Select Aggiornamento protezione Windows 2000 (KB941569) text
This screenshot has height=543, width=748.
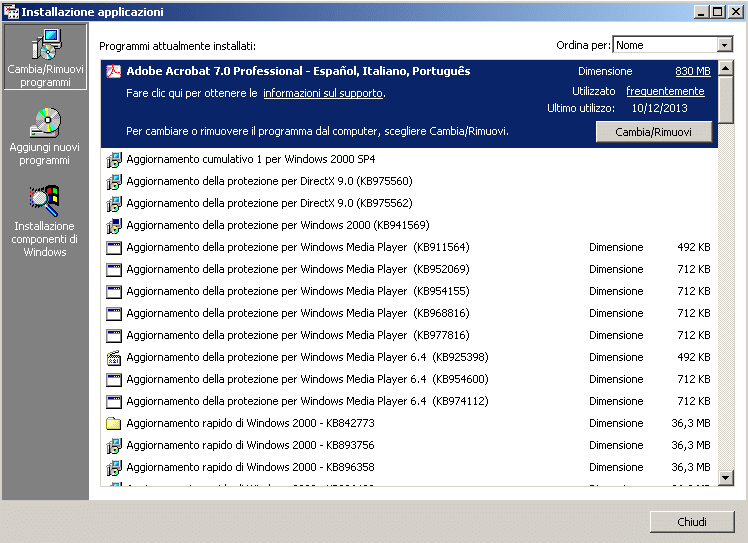tap(278, 225)
